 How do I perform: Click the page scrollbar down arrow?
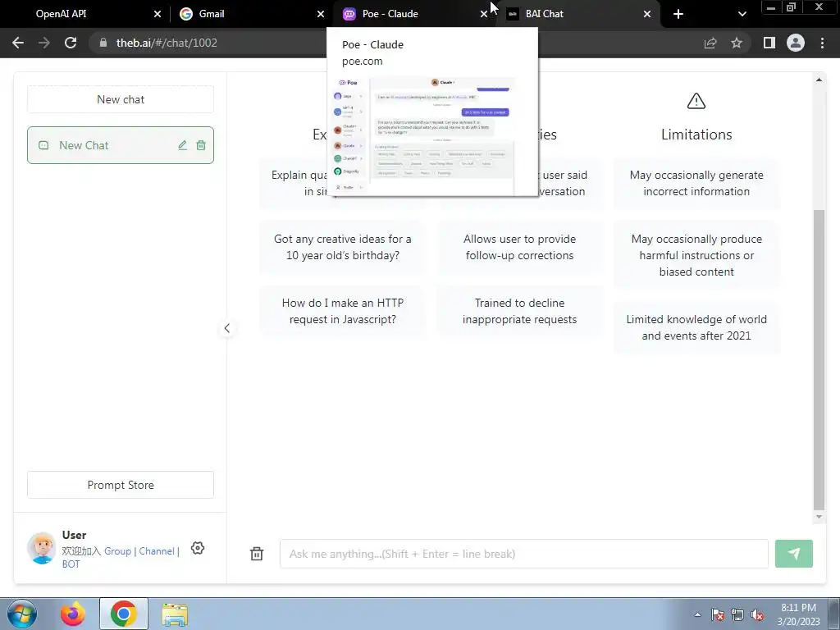(x=819, y=517)
